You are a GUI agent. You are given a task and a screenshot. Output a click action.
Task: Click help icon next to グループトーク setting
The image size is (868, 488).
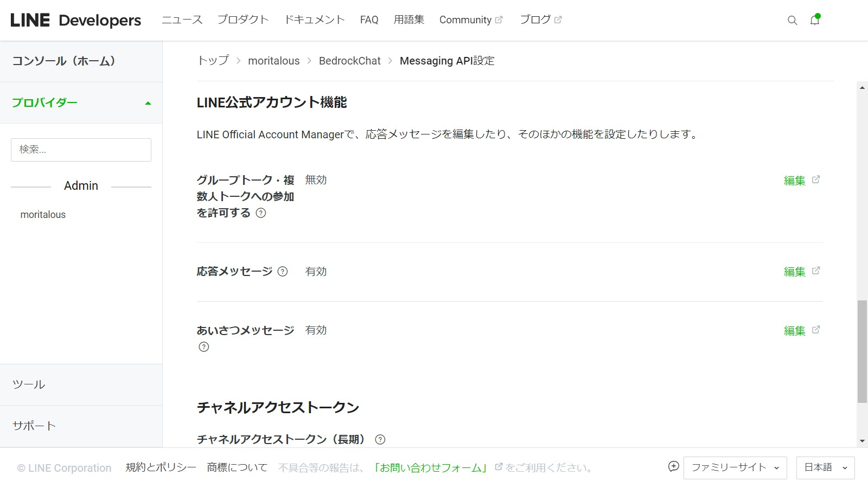pyautogui.click(x=261, y=213)
